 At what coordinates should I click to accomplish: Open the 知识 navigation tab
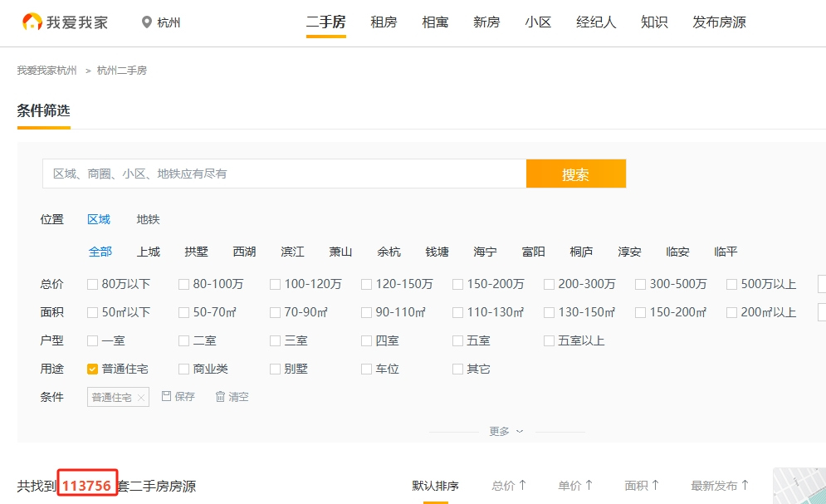point(654,22)
